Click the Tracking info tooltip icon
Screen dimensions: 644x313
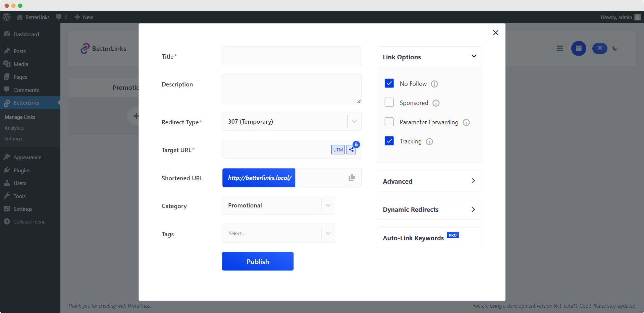click(430, 141)
